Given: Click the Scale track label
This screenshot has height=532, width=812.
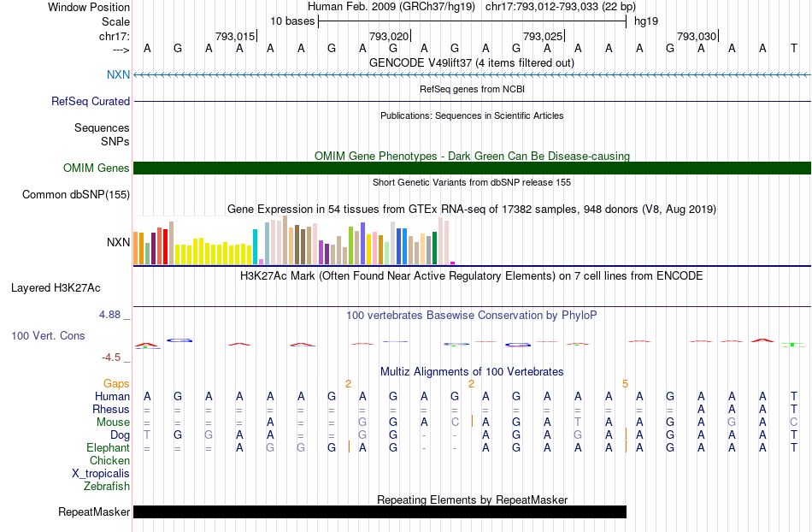Looking at the screenshot, I should [x=115, y=21].
